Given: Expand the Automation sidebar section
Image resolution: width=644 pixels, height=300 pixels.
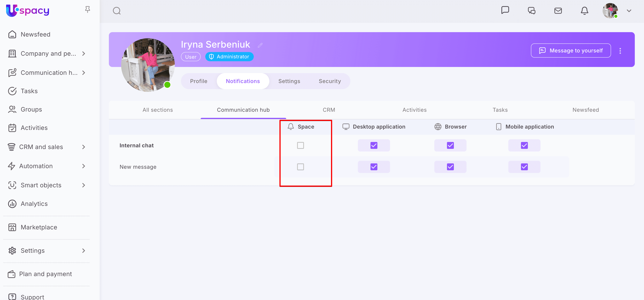Looking at the screenshot, I should [84, 166].
